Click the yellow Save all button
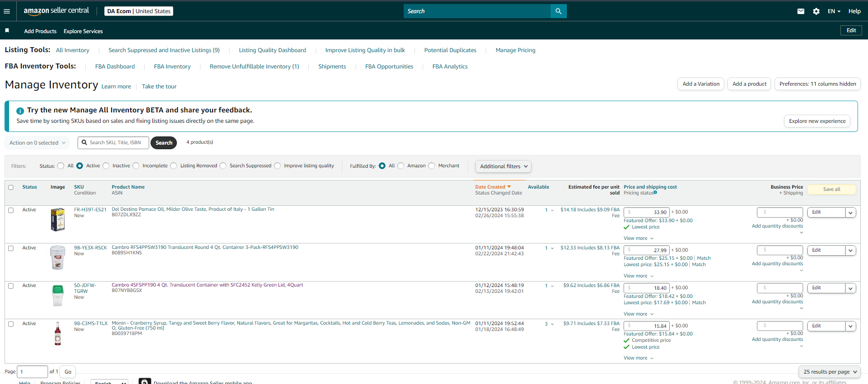Screen dimensions: 868x384 point(832,190)
